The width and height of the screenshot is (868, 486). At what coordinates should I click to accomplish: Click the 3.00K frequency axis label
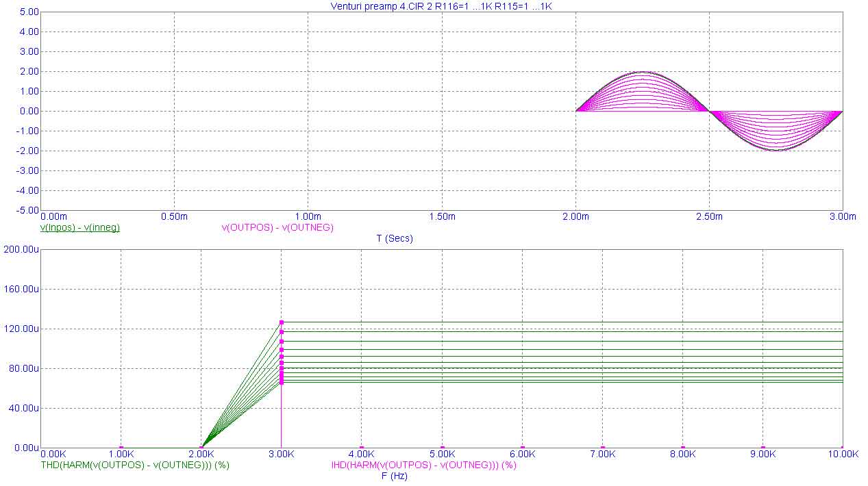point(282,454)
